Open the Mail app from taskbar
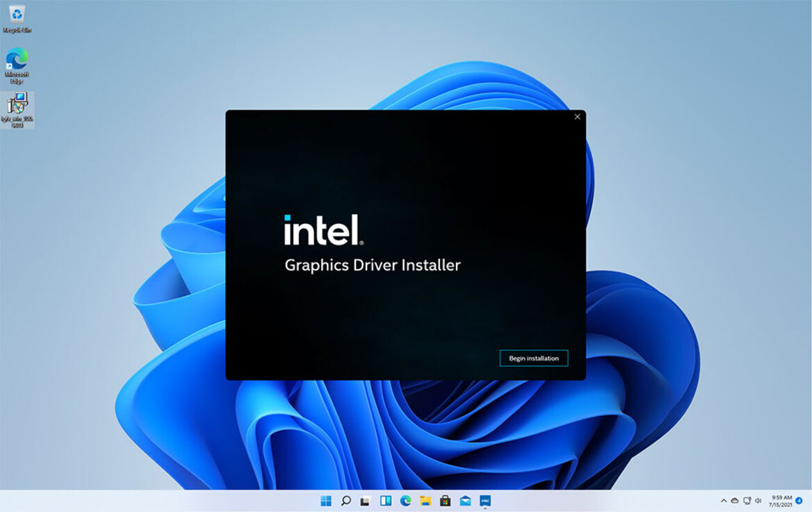This screenshot has width=812, height=512. tap(465, 501)
